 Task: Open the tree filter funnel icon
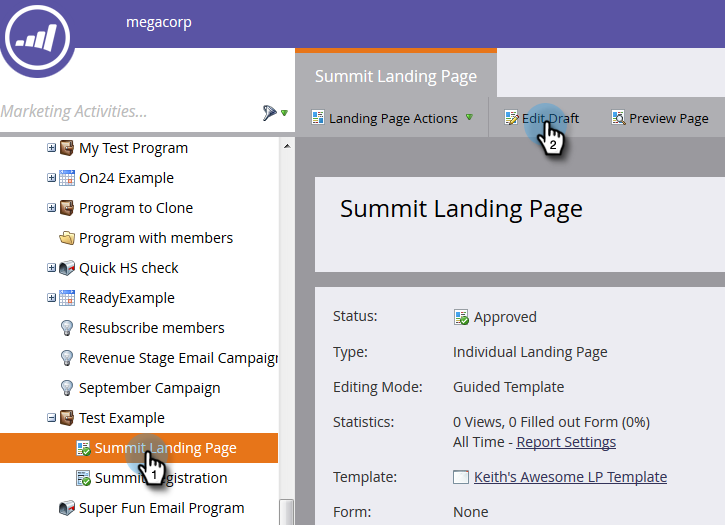click(x=269, y=112)
